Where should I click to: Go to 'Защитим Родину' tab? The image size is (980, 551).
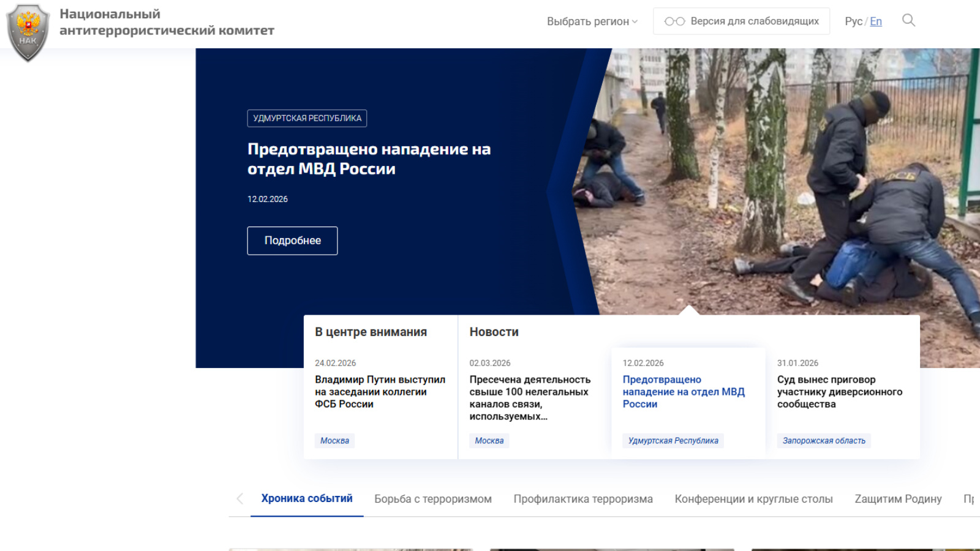coord(898,499)
